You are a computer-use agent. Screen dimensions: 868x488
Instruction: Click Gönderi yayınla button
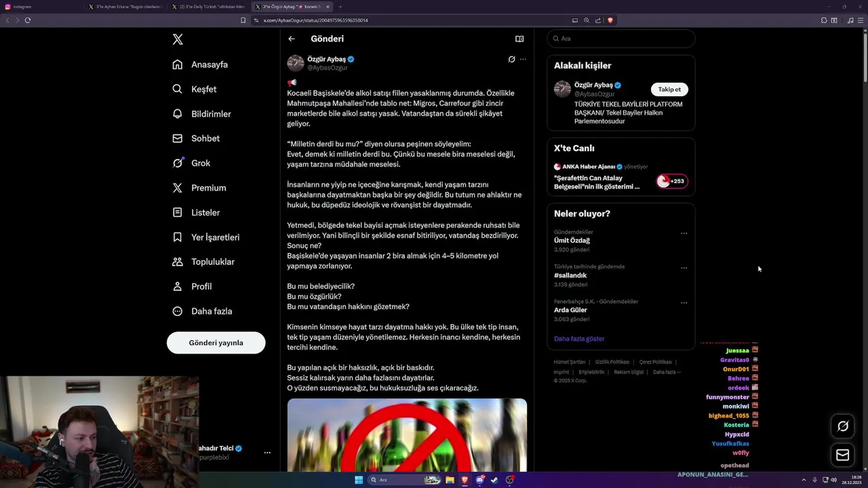click(x=216, y=343)
